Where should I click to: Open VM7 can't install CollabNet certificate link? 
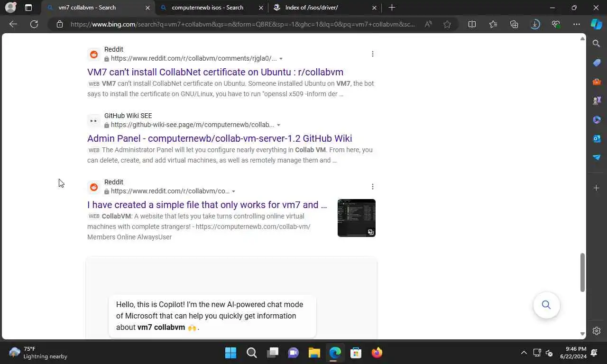tap(215, 72)
